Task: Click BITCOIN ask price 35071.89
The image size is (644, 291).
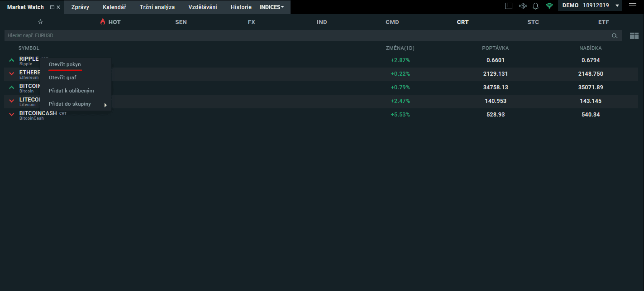Action: pos(591,87)
